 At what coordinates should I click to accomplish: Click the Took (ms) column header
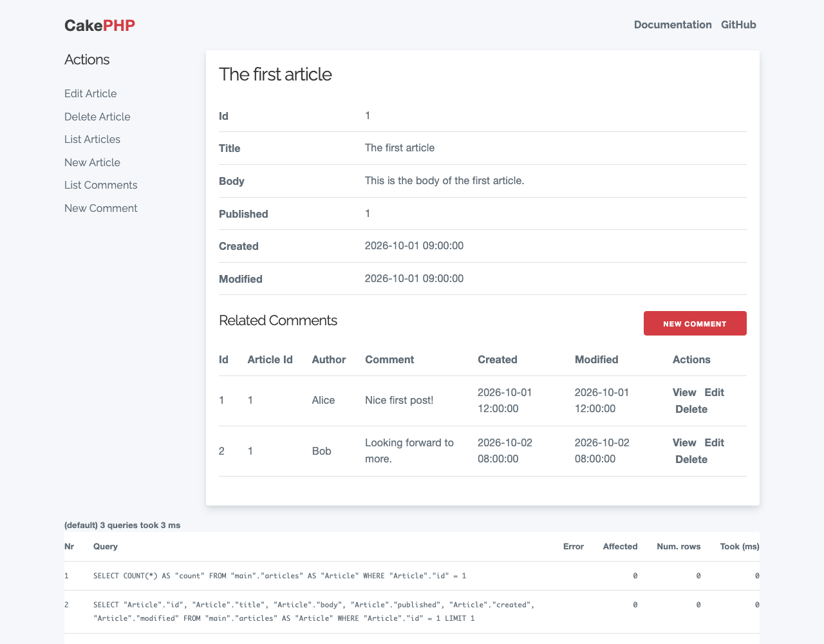tap(740, 546)
